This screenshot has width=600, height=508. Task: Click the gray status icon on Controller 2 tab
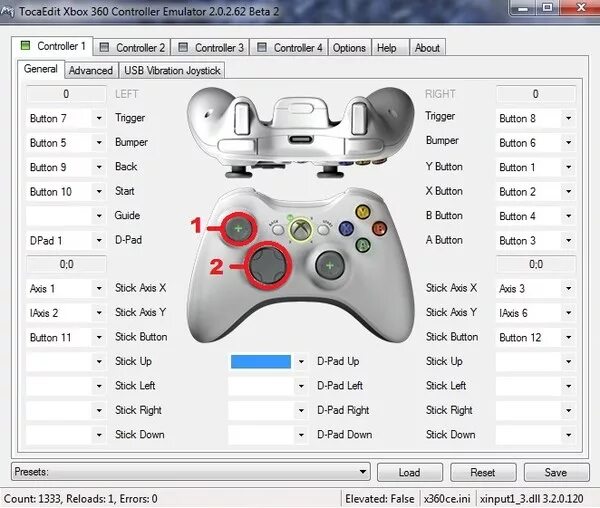[x=104, y=47]
